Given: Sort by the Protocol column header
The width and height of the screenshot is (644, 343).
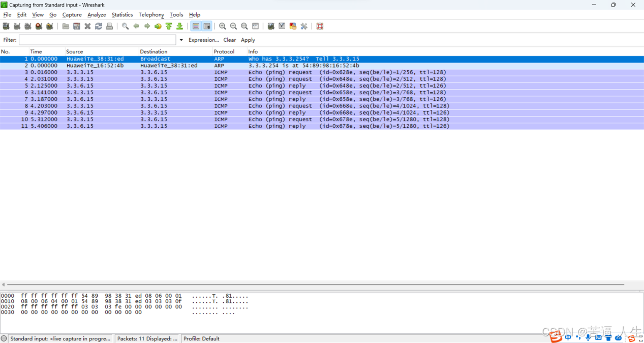Looking at the screenshot, I should click(230, 51).
